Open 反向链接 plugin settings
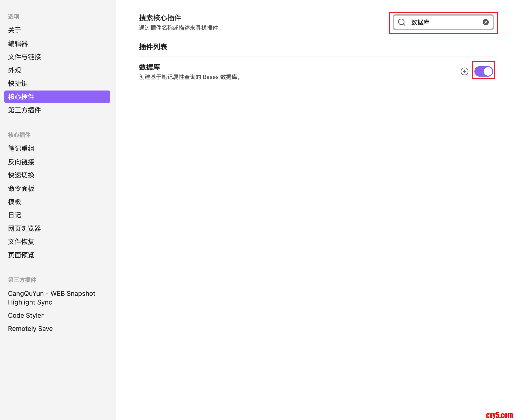Image resolution: width=514 pixels, height=420 pixels. tap(21, 162)
